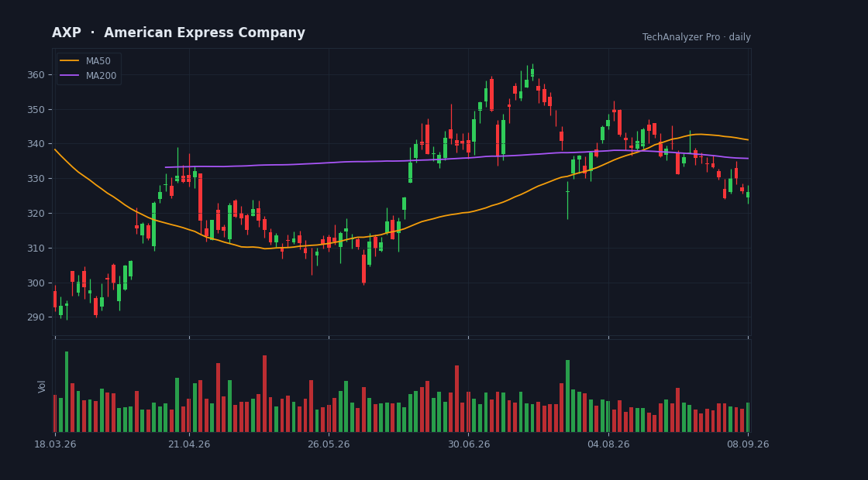
Task: Select the MA200 legend entry
Action: click(x=88, y=76)
